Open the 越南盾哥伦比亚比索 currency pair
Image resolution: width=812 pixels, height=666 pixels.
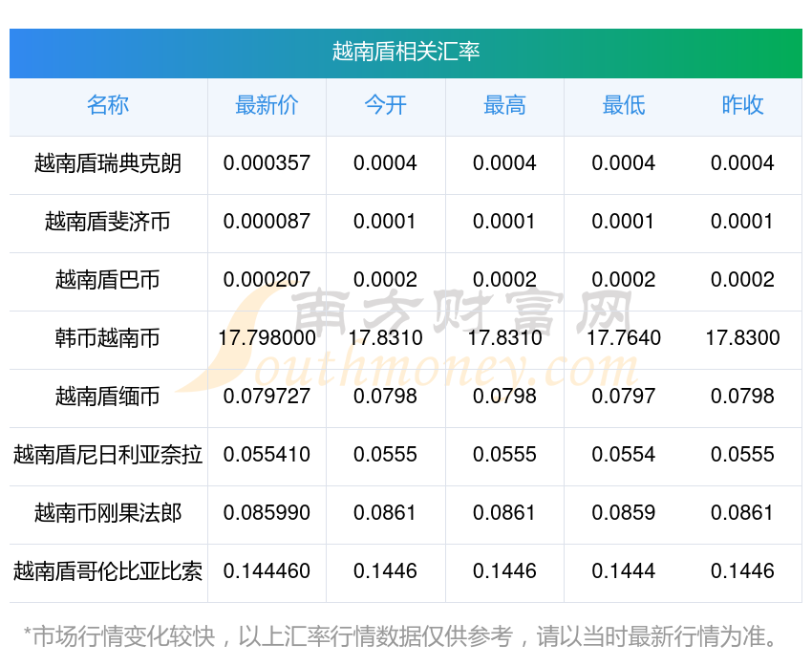pyautogui.click(x=108, y=571)
